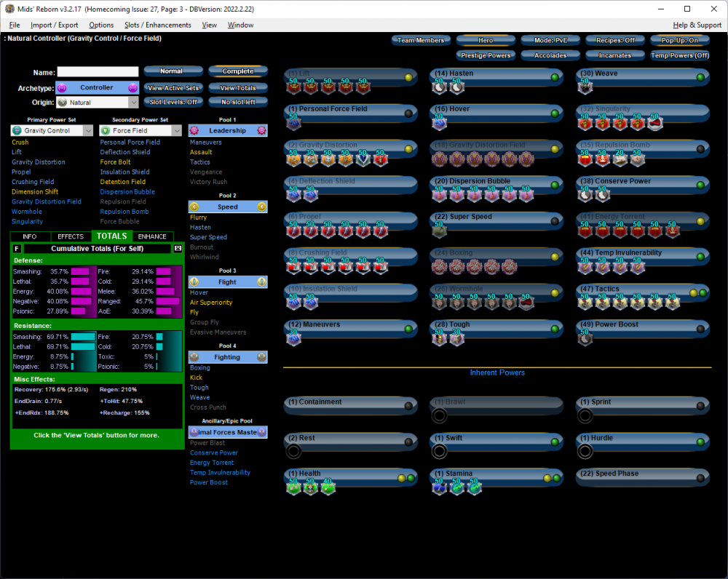The height and width of the screenshot is (579, 728).
Task: Click the View Active Sets button
Action: pos(173,87)
